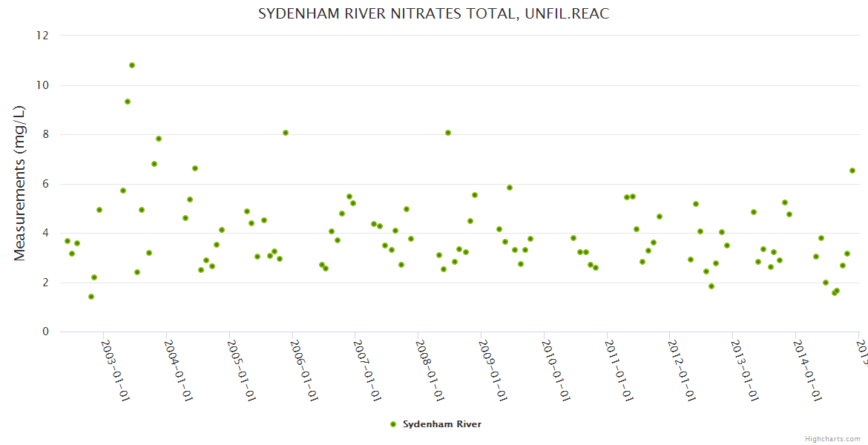The image size is (868, 445).
Task: Click the first leftmost data point
Action: coord(68,241)
